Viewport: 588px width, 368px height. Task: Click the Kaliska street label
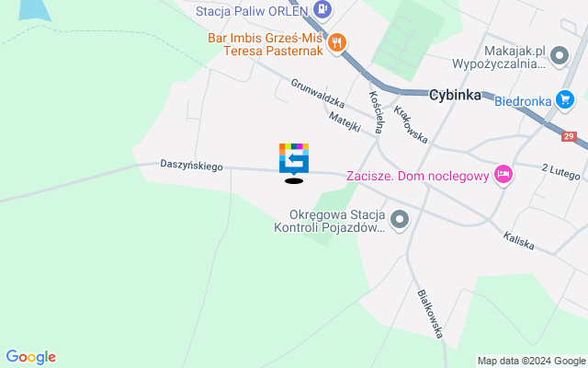pos(518,241)
